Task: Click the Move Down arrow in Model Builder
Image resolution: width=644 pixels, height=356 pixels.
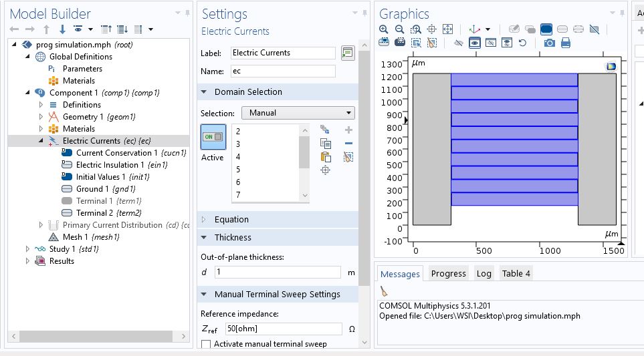Action: (62, 29)
